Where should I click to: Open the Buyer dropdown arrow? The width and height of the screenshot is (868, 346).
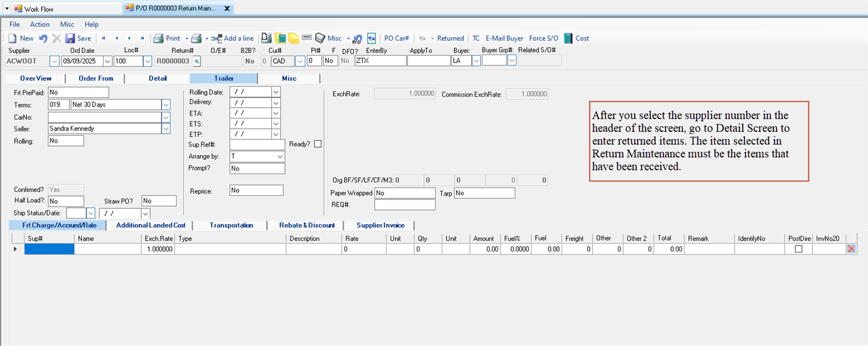pos(476,61)
